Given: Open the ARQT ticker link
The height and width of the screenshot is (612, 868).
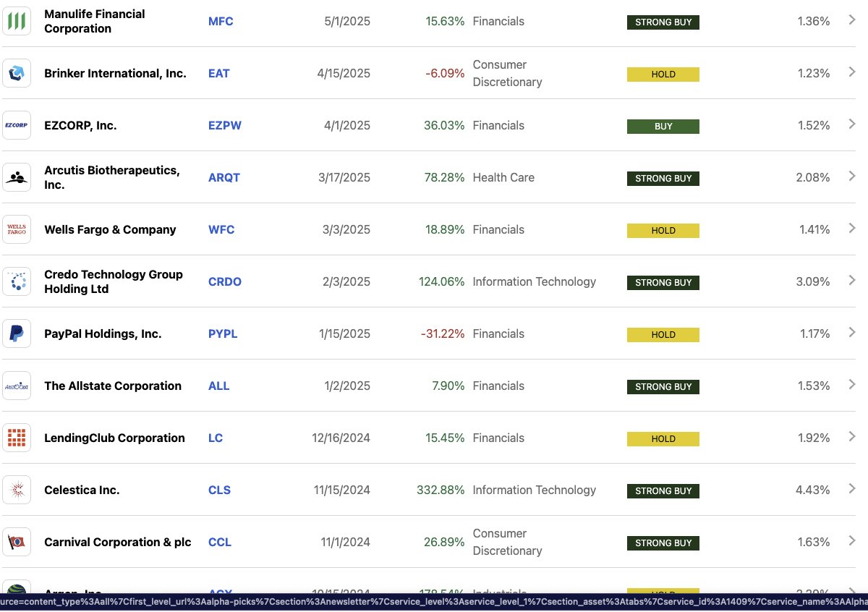Looking at the screenshot, I should pos(224,178).
